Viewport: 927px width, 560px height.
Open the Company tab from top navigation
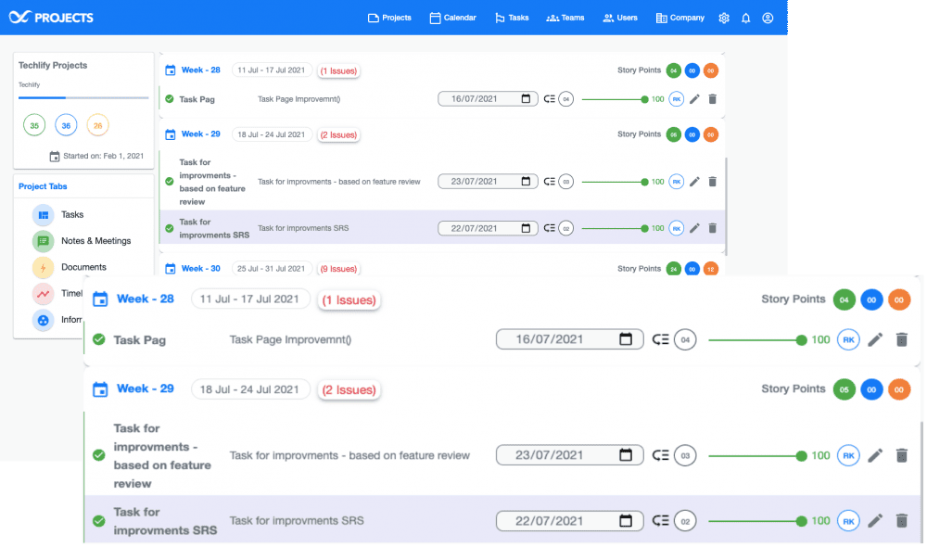point(679,17)
